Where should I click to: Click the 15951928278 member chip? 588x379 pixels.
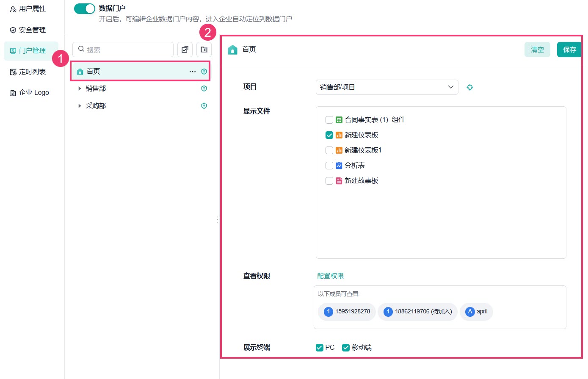(347, 312)
